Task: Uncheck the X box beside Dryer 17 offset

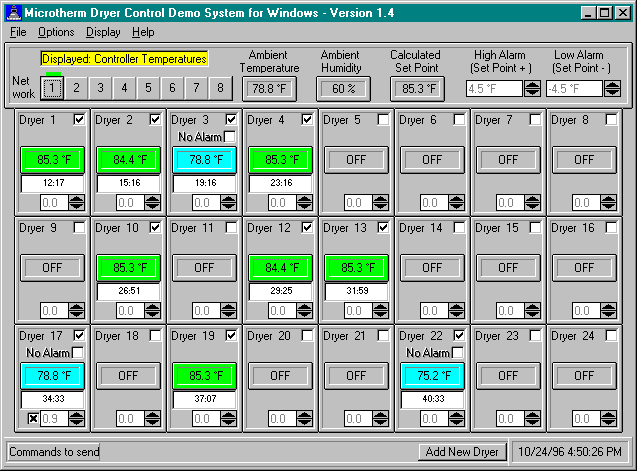Action: (33, 418)
